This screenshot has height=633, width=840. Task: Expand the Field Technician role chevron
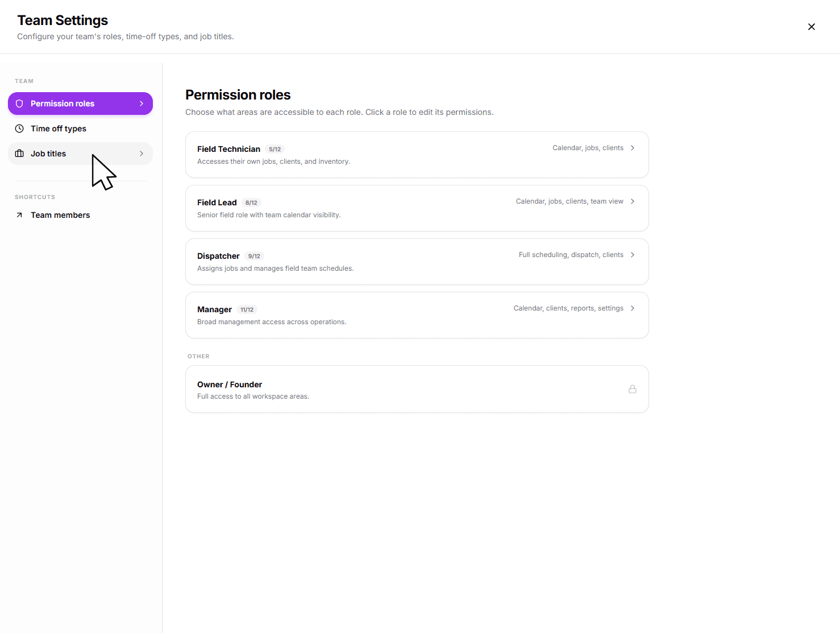click(x=632, y=147)
